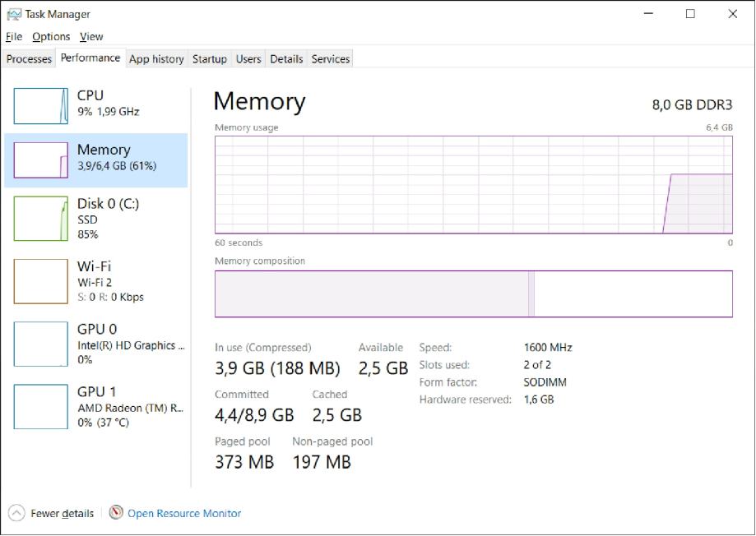756x536 pixels.
Task: Click the Task Manager title bar icon
Action: (x=14, y=14)
